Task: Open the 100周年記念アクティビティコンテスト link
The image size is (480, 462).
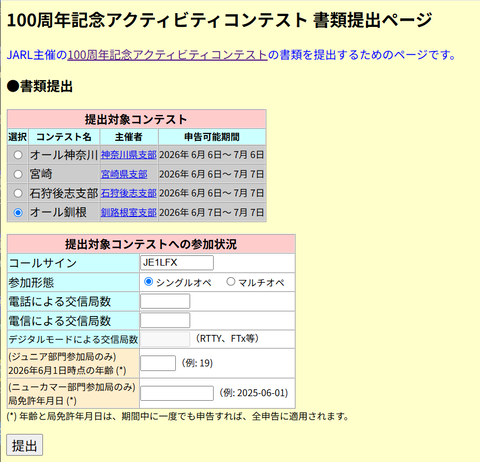Action: pos(168,55)
